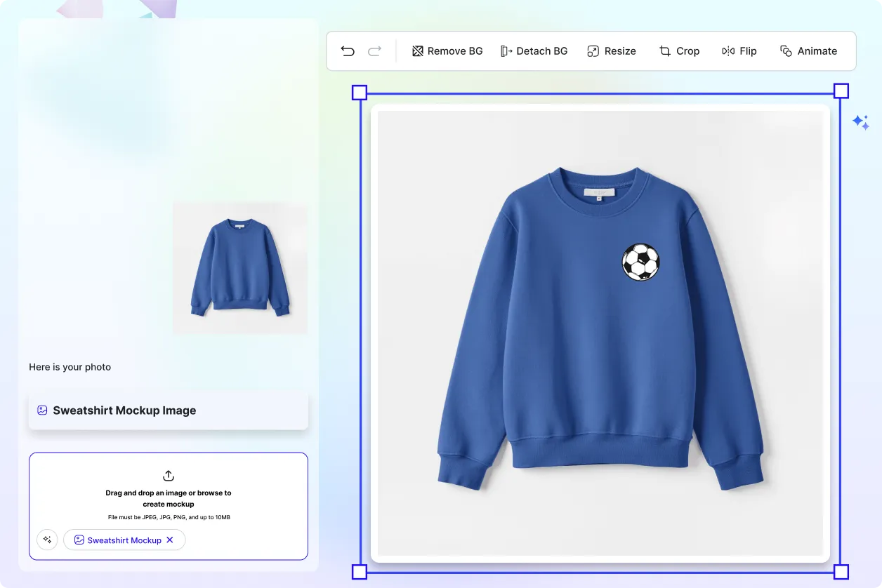Viewport: 882px width, 588px height.
Task: Select the sweatshirt image on the canvas
Action: tap(600, 330)
